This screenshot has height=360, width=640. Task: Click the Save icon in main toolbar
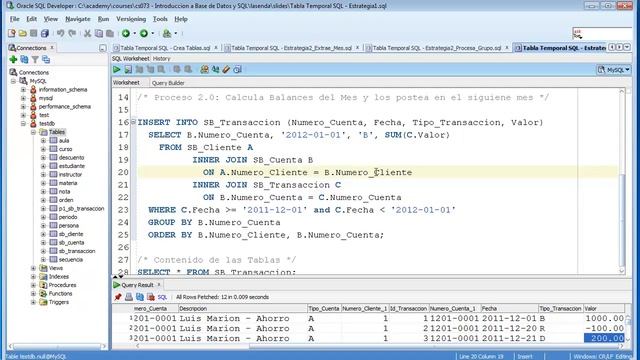pos(34,33)
